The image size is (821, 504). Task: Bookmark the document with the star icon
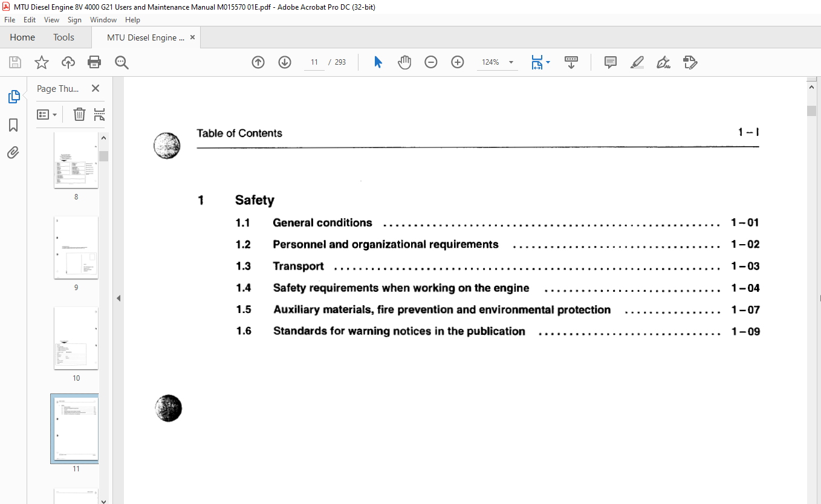point(41,62)
